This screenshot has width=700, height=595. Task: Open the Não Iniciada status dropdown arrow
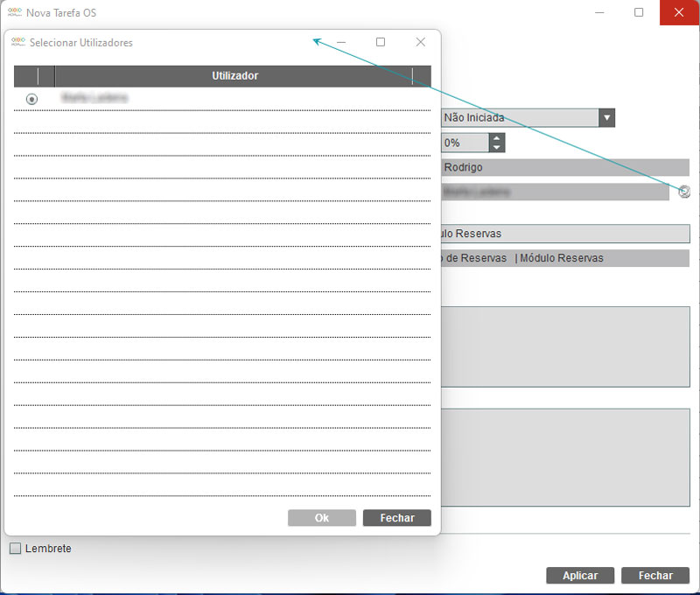[x=606, y=118]
